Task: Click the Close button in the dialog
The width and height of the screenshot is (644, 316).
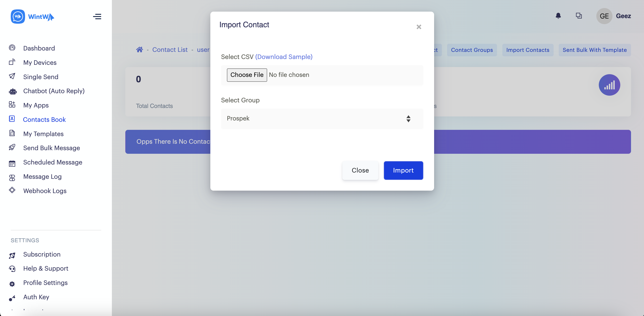Action: (x=360, y=171)
